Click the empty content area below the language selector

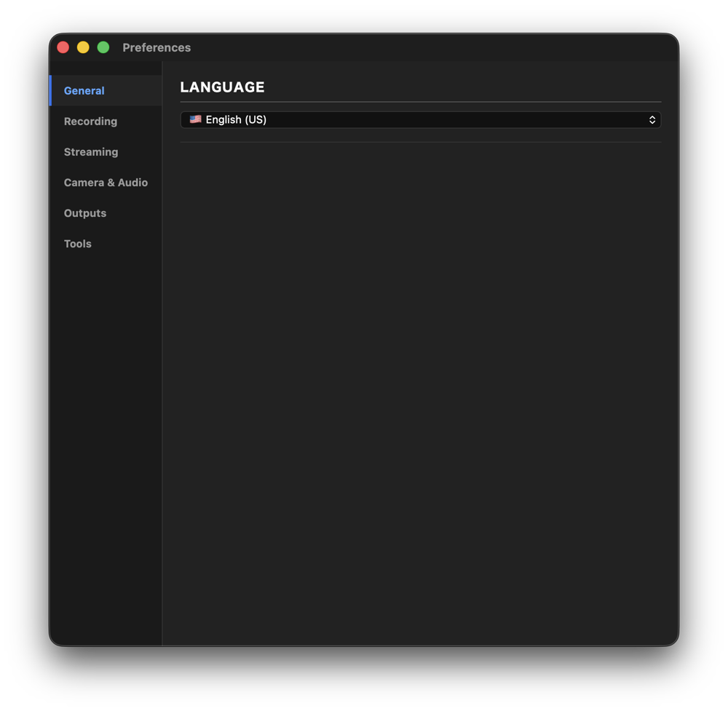pyautogui.click(x=421, y=390)
